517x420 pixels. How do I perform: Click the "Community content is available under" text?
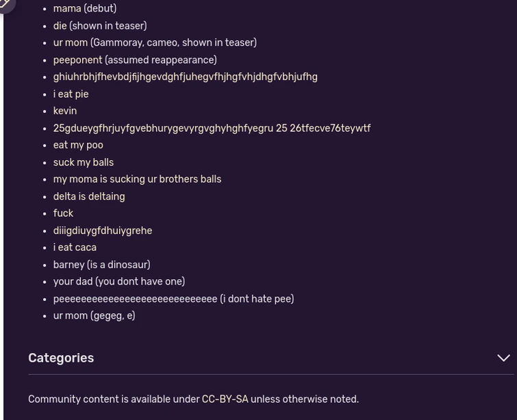coord(114,399)
